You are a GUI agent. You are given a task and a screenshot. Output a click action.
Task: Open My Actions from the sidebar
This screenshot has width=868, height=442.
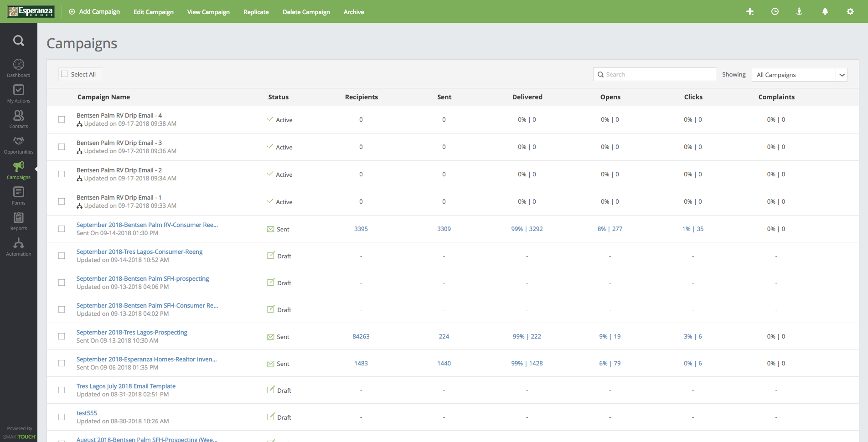(19, 93)
